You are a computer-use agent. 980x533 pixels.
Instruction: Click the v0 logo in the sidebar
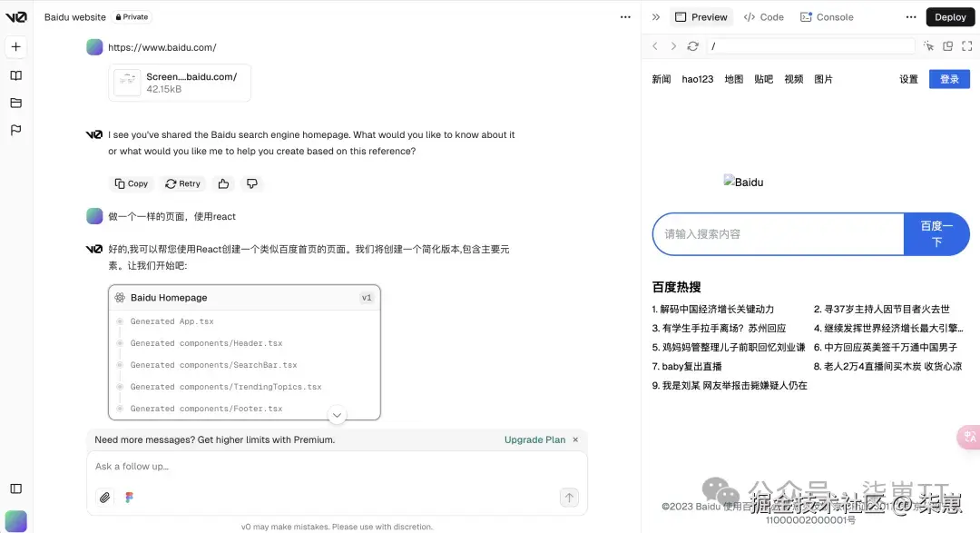click(16, 17)
